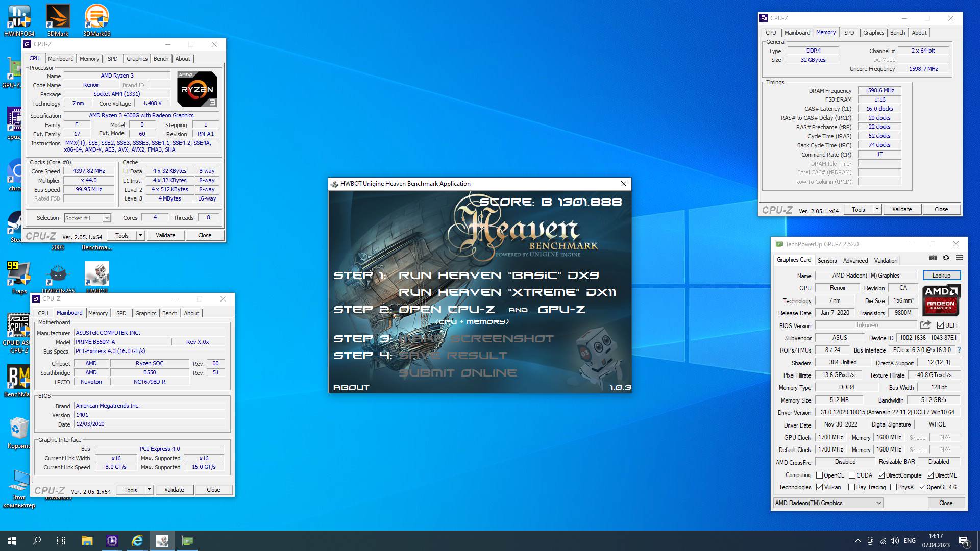
Task: Open the Recycle Bin (Корзина) icon
Action: tap(19, 433)
